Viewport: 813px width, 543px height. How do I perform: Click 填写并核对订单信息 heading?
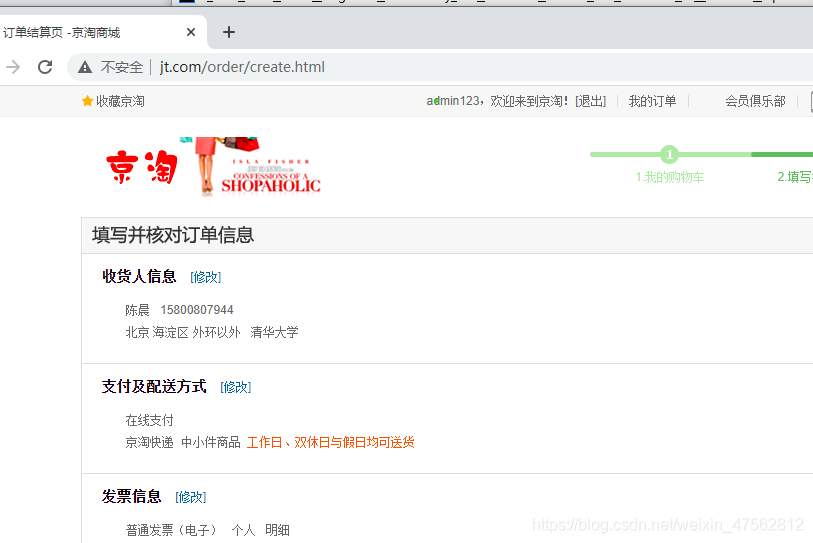pos(173,235)
